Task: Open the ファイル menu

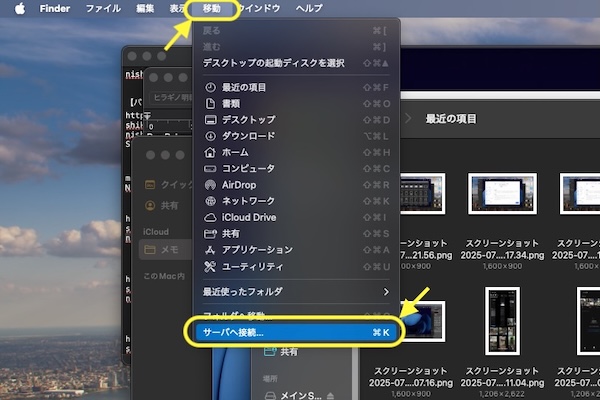Action: [x=103, y=8]
